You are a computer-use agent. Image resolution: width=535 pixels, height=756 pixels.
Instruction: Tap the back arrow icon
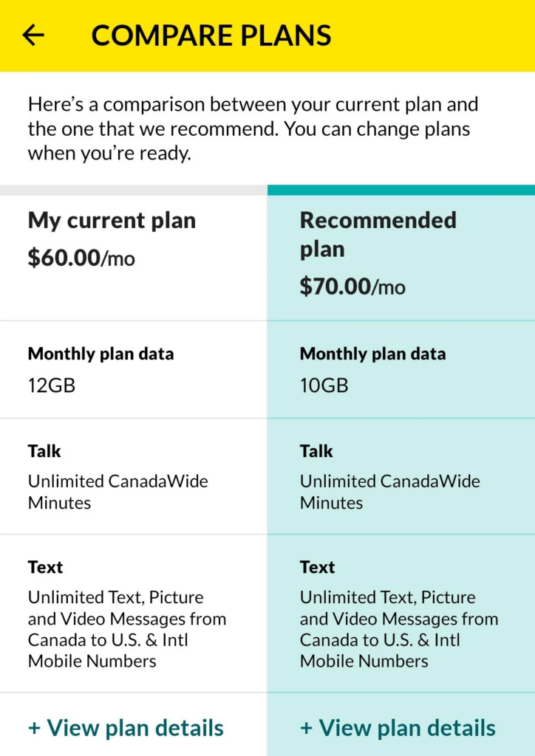pyautogui.click(x=33, y=35)
